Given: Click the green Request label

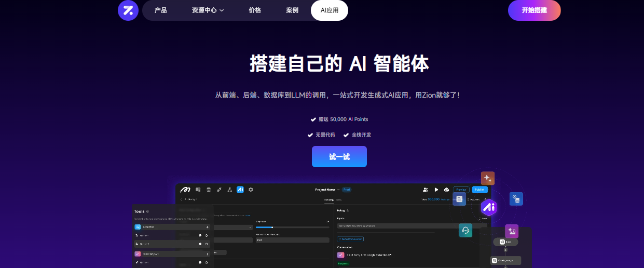Looking at the screenshot, I should click(343, 264).
